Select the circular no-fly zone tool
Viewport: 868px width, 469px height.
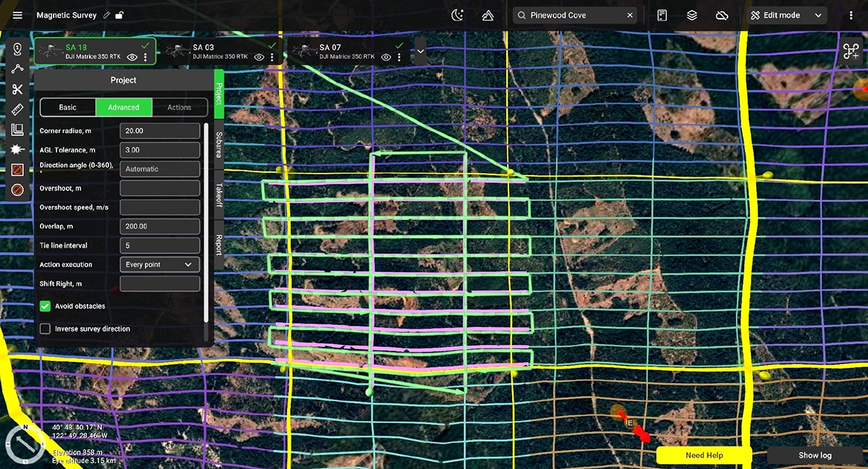pyautogui.click(x=17, y=189)
